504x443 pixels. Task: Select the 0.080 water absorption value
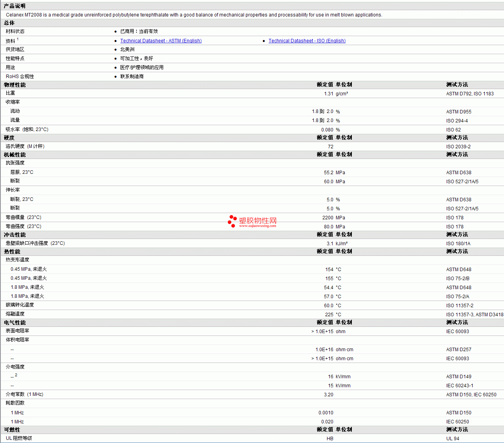327,130
